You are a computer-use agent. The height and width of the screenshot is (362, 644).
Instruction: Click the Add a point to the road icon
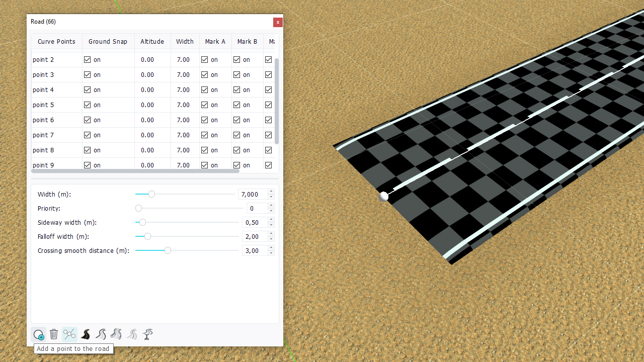click(x=39, y=334)
